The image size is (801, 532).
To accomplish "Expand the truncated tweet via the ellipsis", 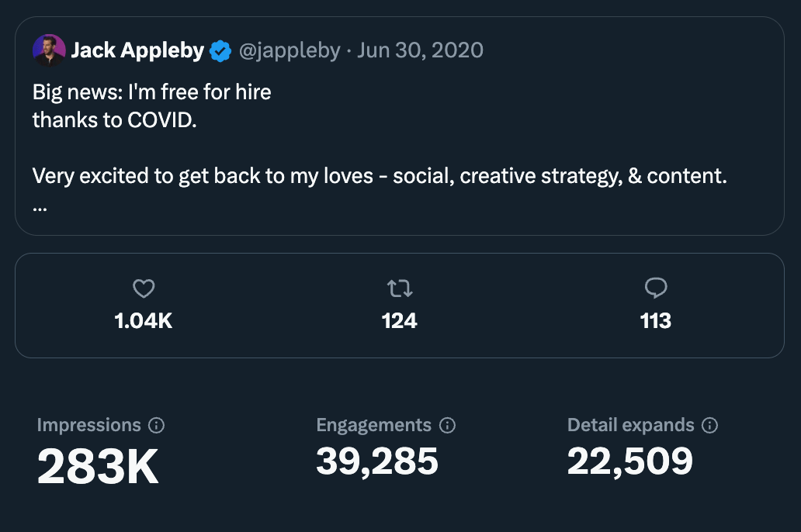I will (40, 209).
